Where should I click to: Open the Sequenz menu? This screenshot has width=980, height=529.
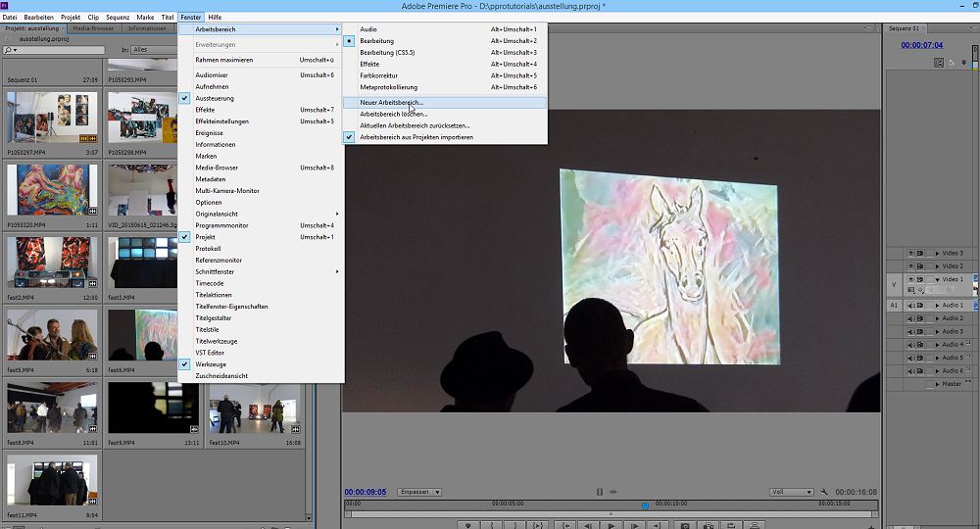coord(118,17)
